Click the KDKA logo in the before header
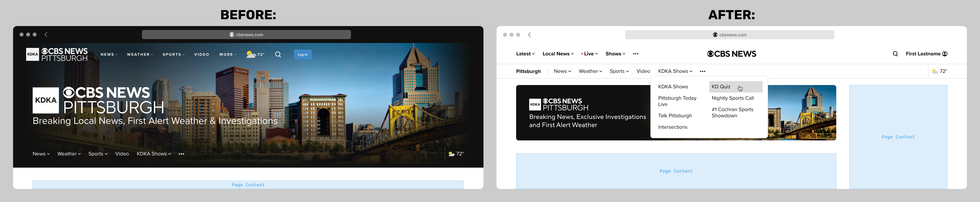This screenshot has height=202, width=980. pyautogui.click(x=32, y=54)
